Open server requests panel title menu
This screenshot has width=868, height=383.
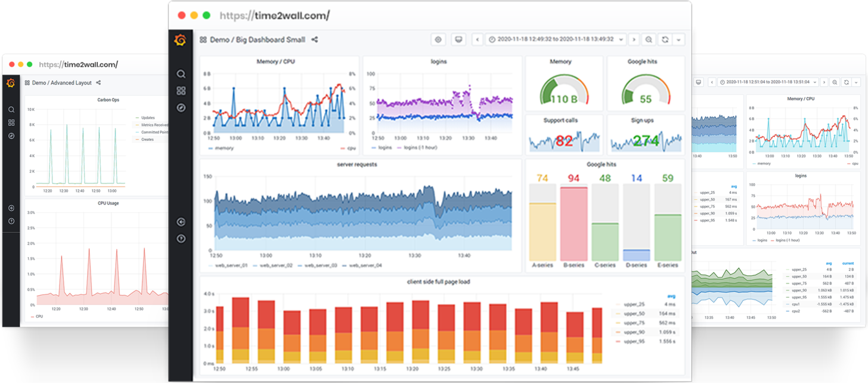click(357, 164)
